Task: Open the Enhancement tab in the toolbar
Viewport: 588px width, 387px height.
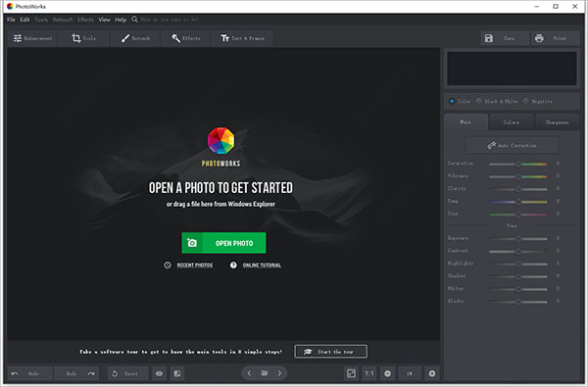Action: pyautogui.click(x=32, y=38)
